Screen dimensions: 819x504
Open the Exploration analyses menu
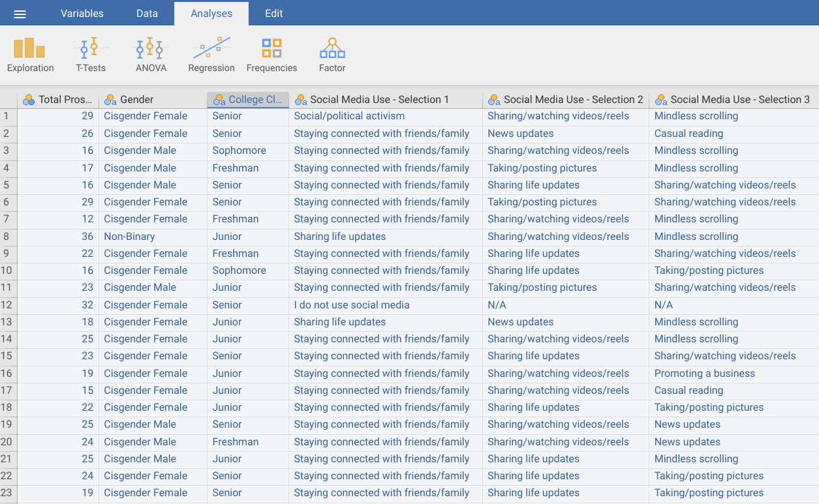tap(30, 55)
